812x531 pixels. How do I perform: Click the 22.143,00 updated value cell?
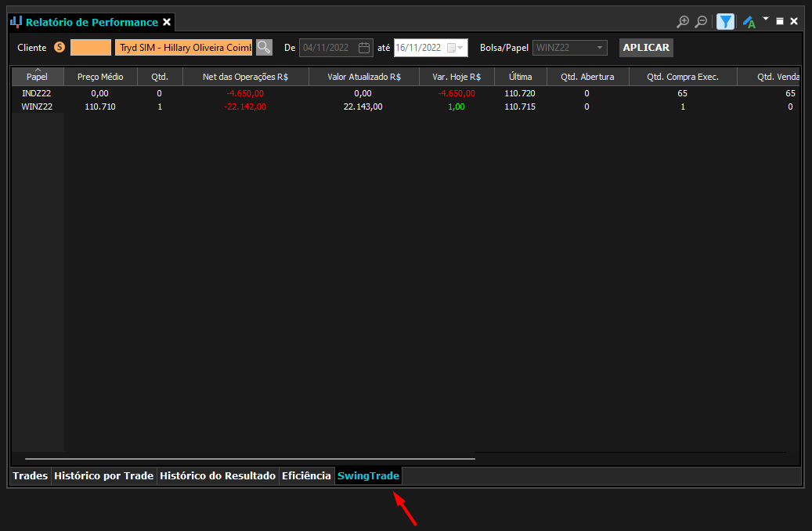coord(363,107)
